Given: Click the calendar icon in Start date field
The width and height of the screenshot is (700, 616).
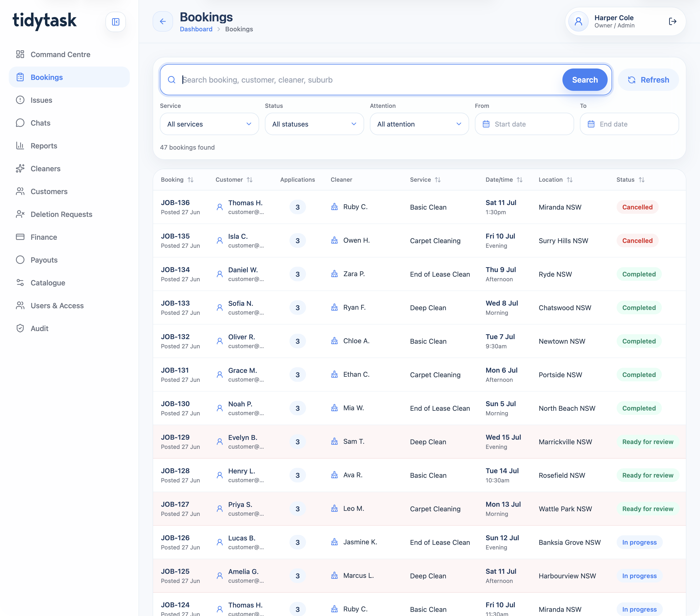Looking at the screenshot, I should coord(486,124).
